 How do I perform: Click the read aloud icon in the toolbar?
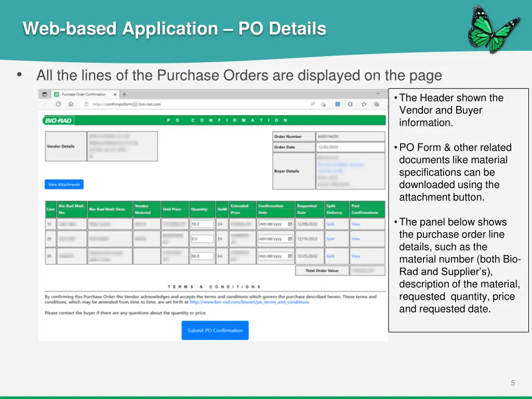point(312,104)
